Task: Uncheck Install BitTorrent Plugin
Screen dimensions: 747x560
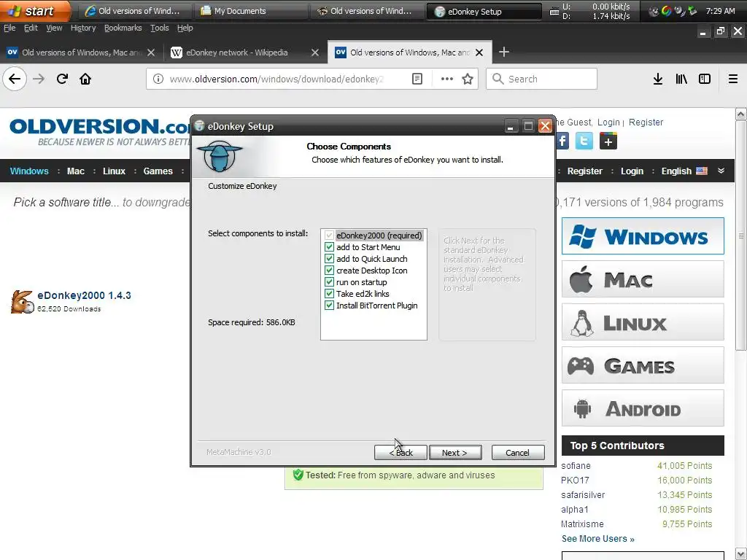Action: click(x=329, y=306)
